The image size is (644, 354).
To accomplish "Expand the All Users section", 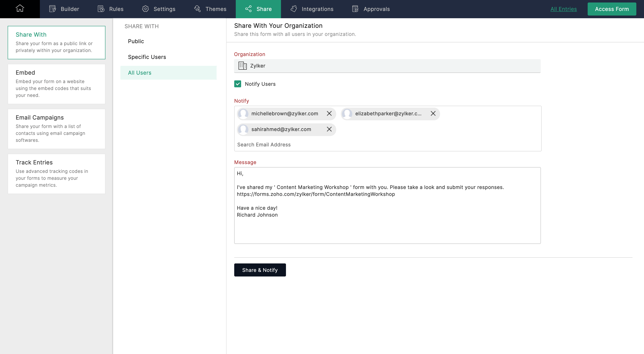I will [139, 72].
